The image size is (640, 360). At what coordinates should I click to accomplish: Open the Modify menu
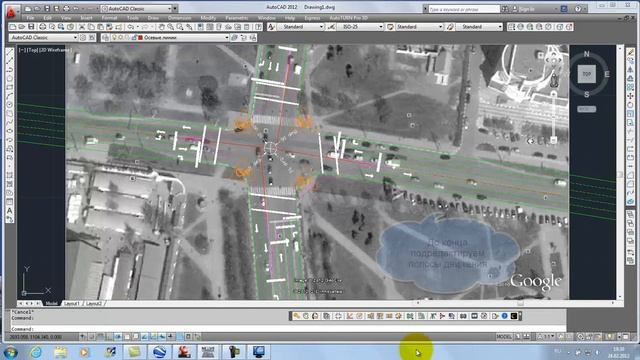[208, 18]
